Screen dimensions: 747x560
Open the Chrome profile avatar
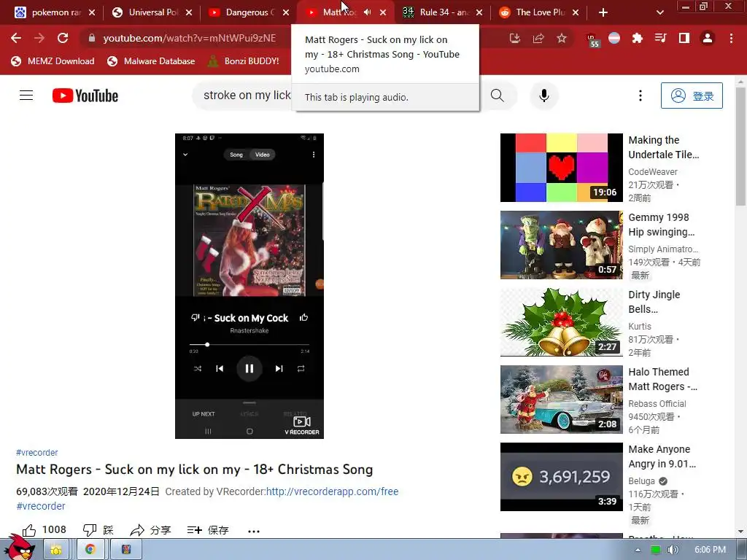(x=708, y=38)
